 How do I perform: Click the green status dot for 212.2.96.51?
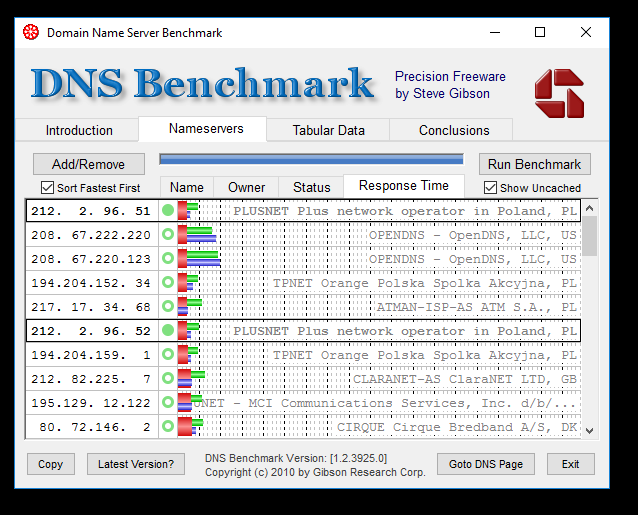[167, 211]
